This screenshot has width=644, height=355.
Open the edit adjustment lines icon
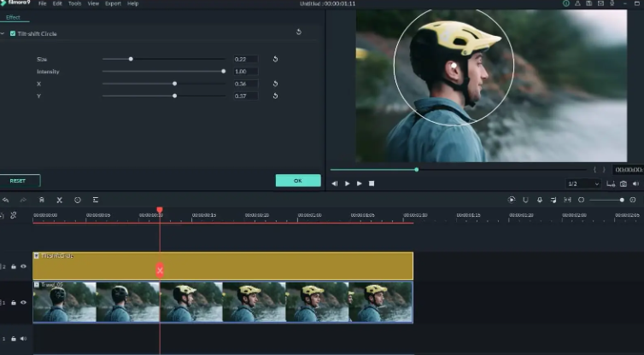click(x=96, y=200)
